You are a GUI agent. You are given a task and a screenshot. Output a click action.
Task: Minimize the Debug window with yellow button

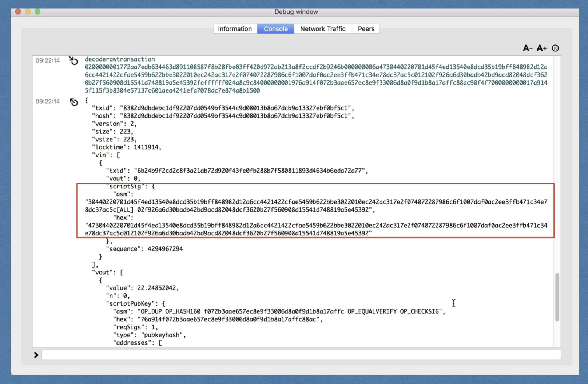28,12
